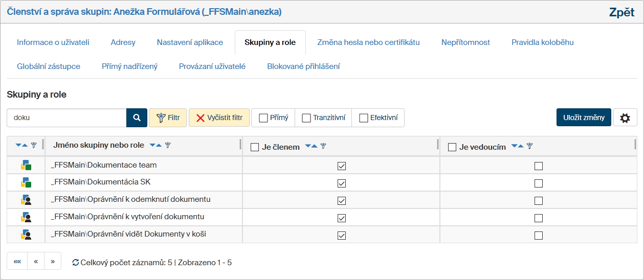Click filter funnel icon in Jméno skupiny column
The width and height of the screenshot is (644, 280).
(x=168, y=146)
